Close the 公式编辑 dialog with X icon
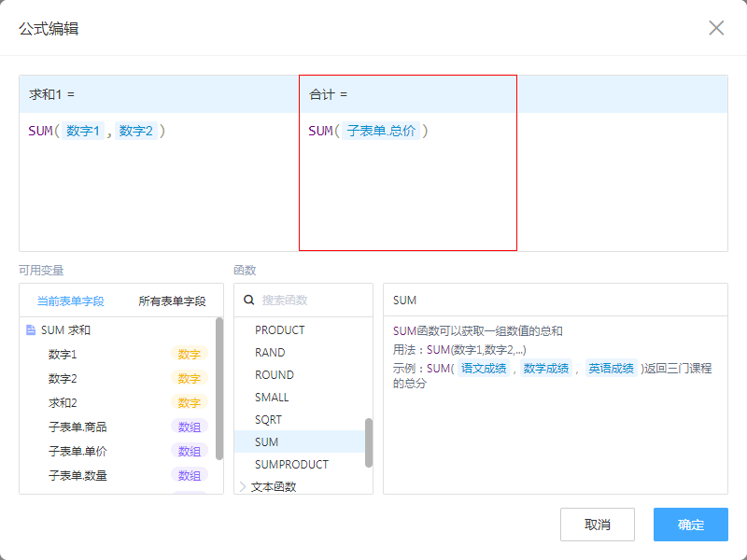 pyautogui.click(x=716, y=28)
